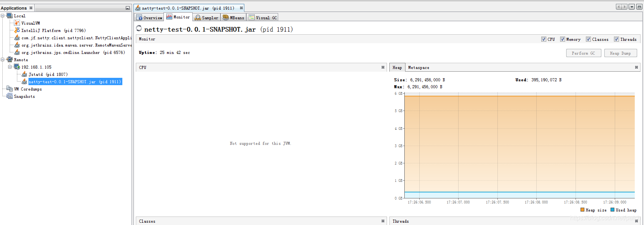Screen dimensions: 644x225
Task: Click the Uptime value text
Action: (x=175, y=52)
